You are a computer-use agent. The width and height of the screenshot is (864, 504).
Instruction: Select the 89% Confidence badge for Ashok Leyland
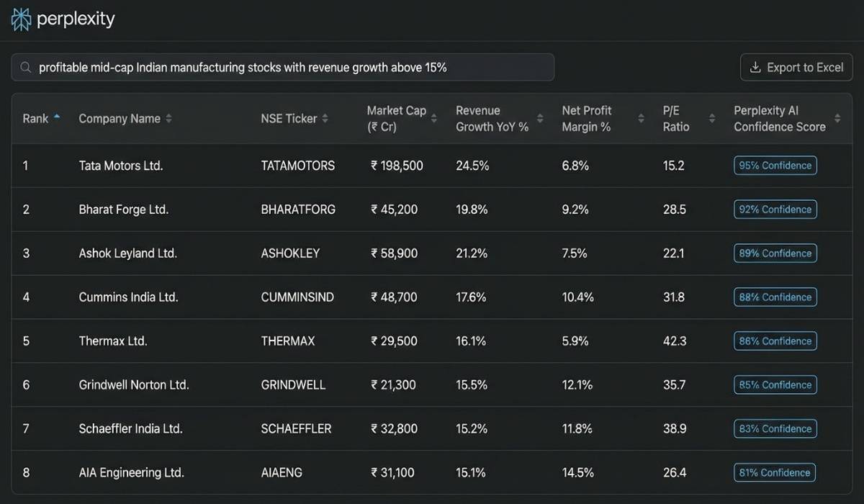[x=775, y=253]
